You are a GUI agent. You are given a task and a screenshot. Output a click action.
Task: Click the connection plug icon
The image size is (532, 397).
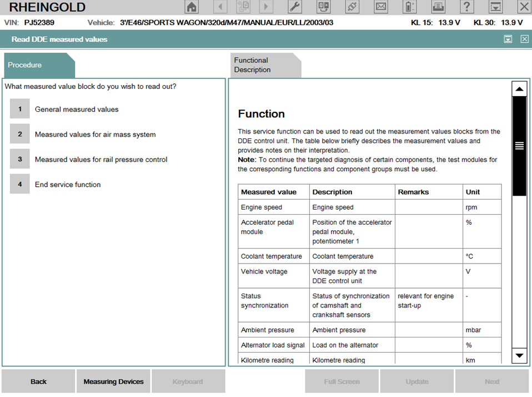pos(352,7)
